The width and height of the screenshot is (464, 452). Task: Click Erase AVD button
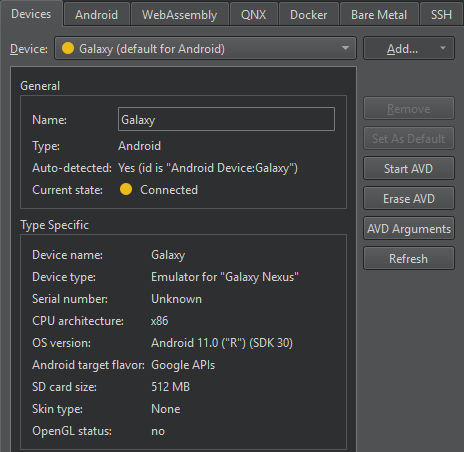(409, 198)
